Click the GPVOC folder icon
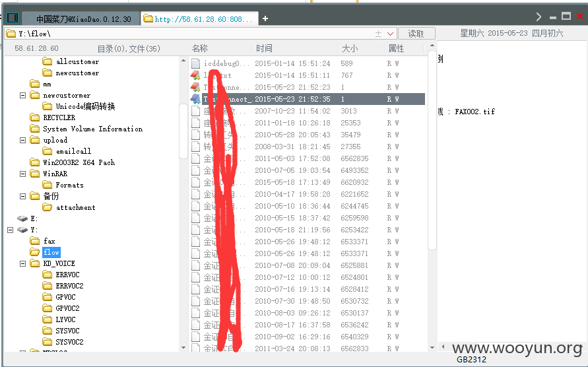 (x=48, y=297)
